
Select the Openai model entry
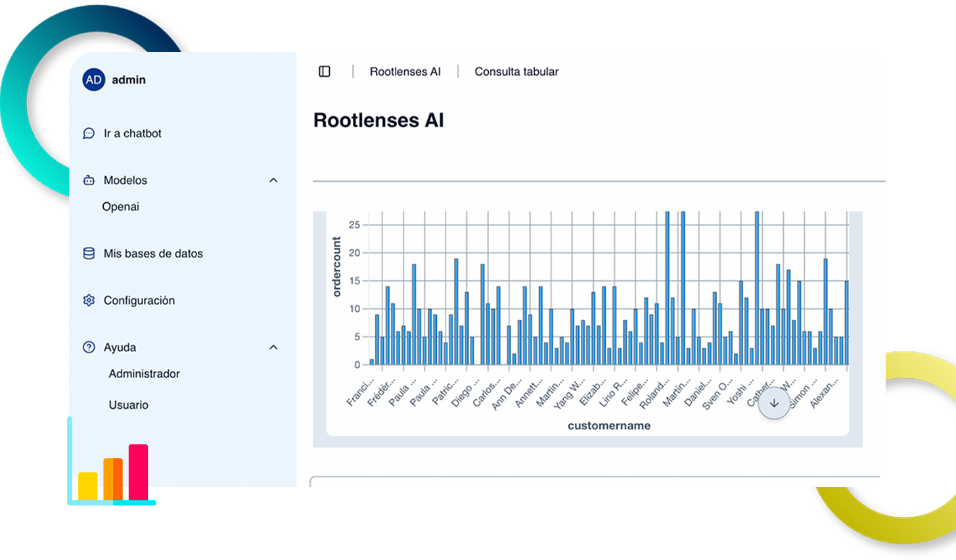120,207
